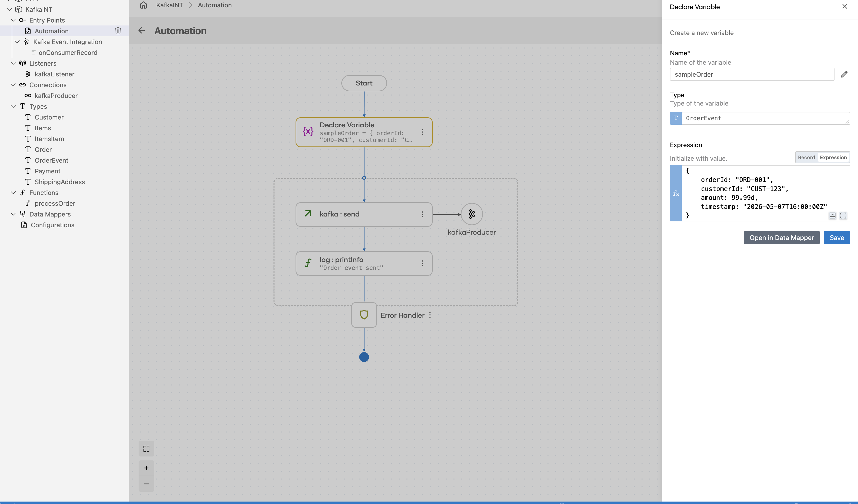This screenshot has height=504, width=858.
Task: Delete the Automation entry point via trash icon
Action: [118, 31]
